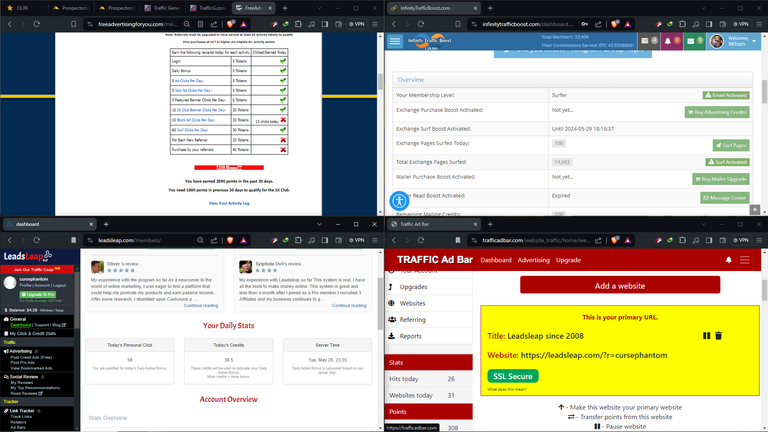Click bookmark icon in leadsleap.com window
Image resolution: width=768 pixels, height=432 pixels.
(73, 240)
